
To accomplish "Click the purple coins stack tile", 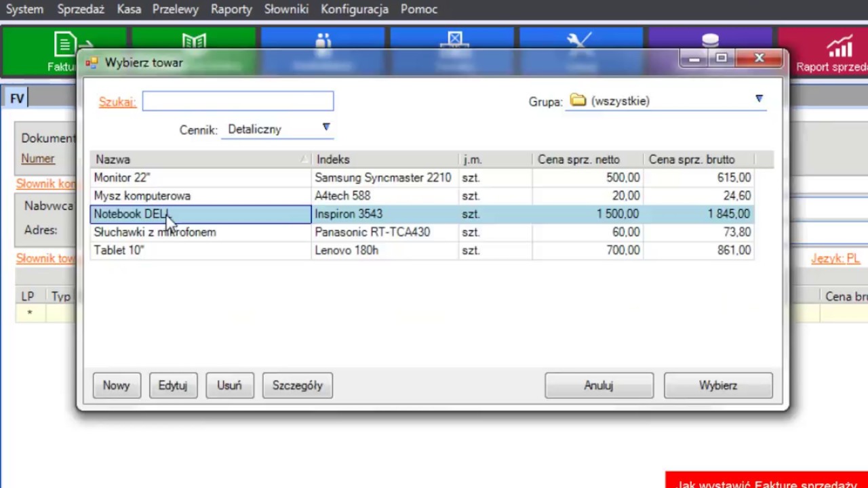I will (x=710, y=40).
